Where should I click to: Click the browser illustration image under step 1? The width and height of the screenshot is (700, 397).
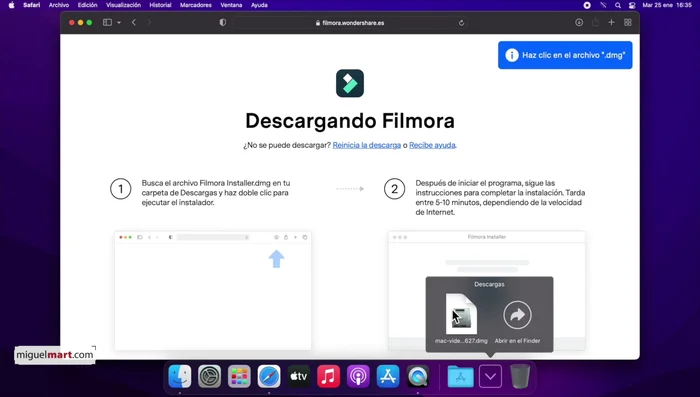213,290
